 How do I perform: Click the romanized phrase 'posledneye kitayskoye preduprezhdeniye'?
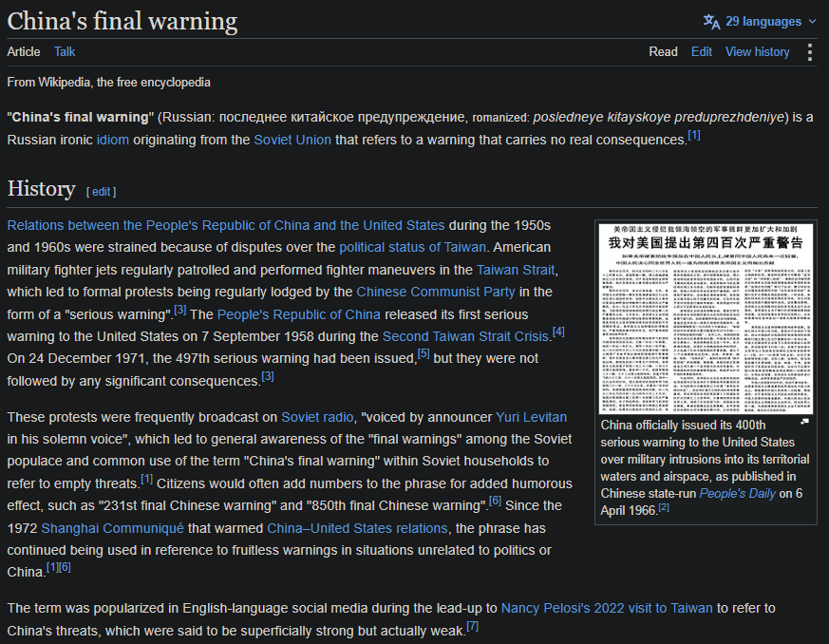[659, 118]
